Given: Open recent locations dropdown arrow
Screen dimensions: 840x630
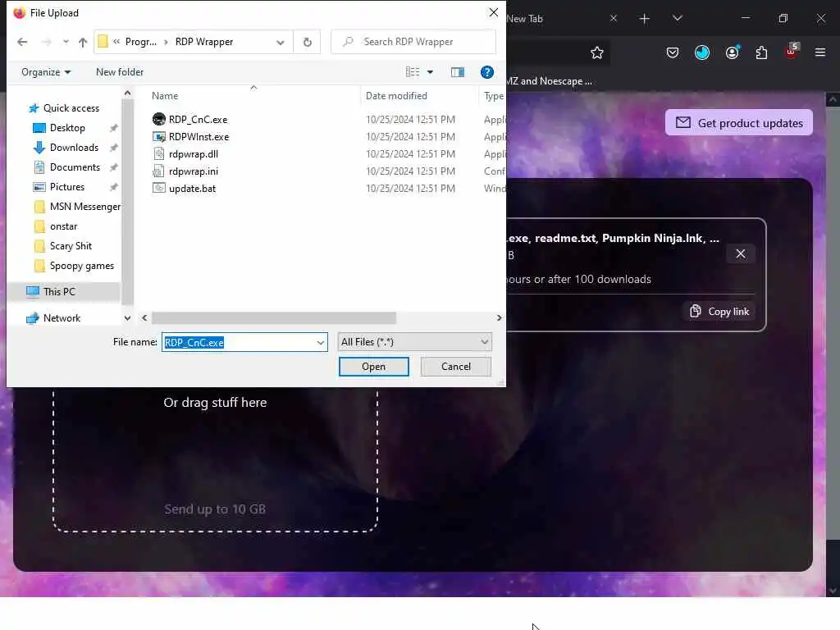Looking at the screenshot, I should coord(66,42).
